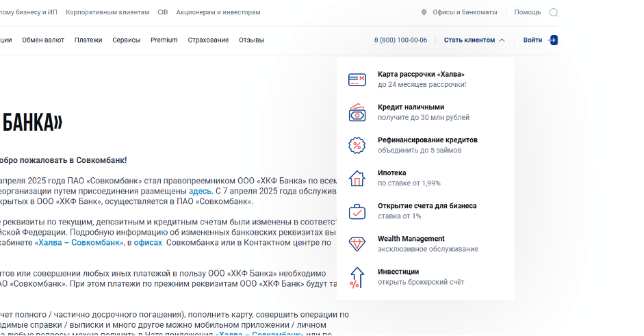Click the refinancing percent badge icon

point(357,145)
